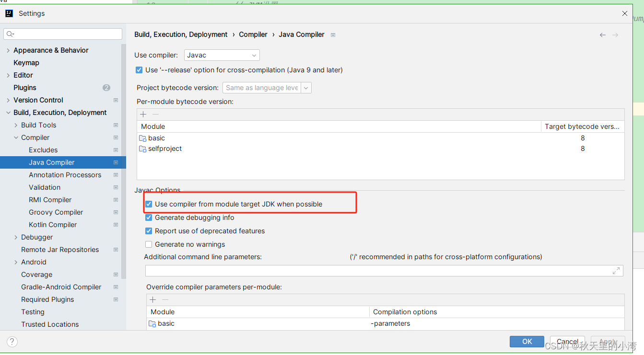
Task: Click the help question mark icon
Action: click(11, 342)
